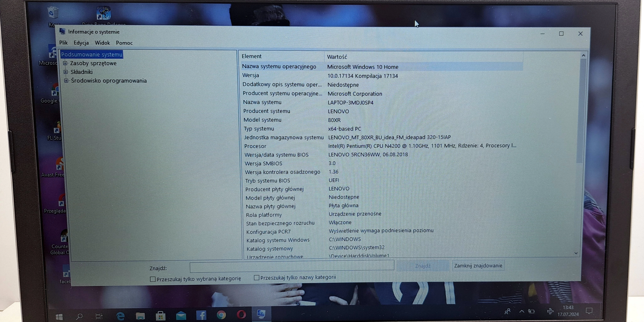Click the disabled 'Znajdź' button
Screen dimensions: 644x322
(423, 266)
